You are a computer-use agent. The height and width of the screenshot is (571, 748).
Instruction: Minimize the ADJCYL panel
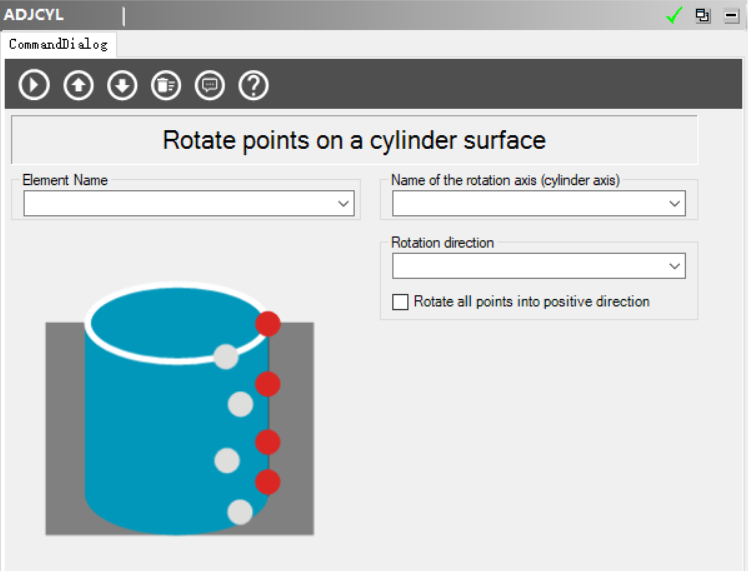click(x=732, y=15)
